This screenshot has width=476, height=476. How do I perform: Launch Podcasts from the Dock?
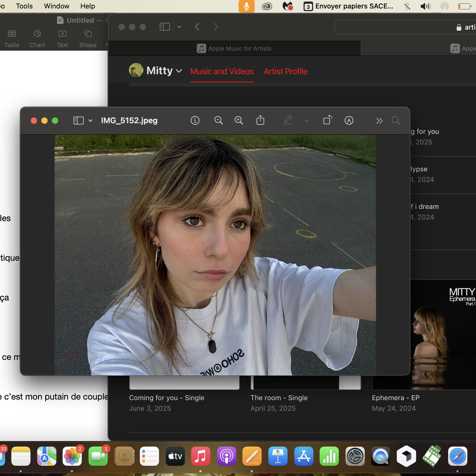click(x=226, y=457)
